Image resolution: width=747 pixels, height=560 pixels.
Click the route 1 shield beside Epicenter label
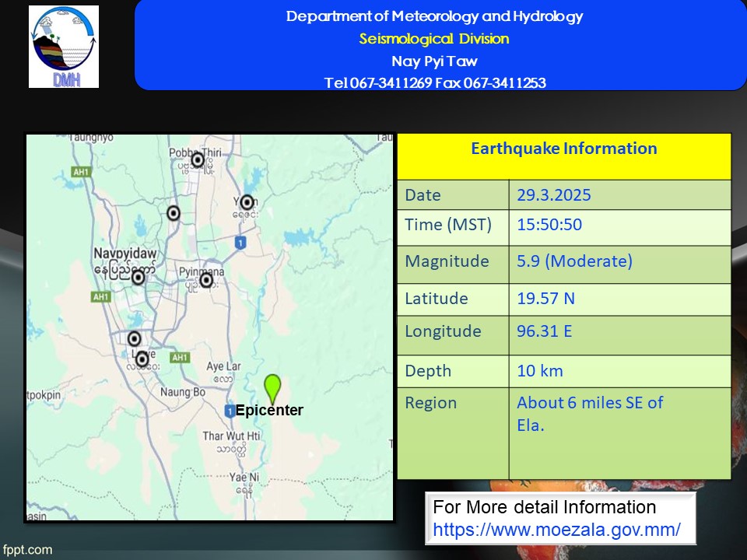(x=230, y=411)
